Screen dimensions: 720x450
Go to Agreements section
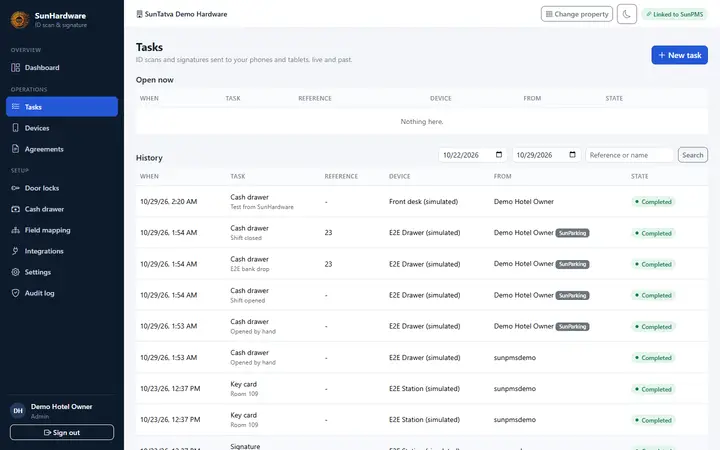(x=62, y=149)
